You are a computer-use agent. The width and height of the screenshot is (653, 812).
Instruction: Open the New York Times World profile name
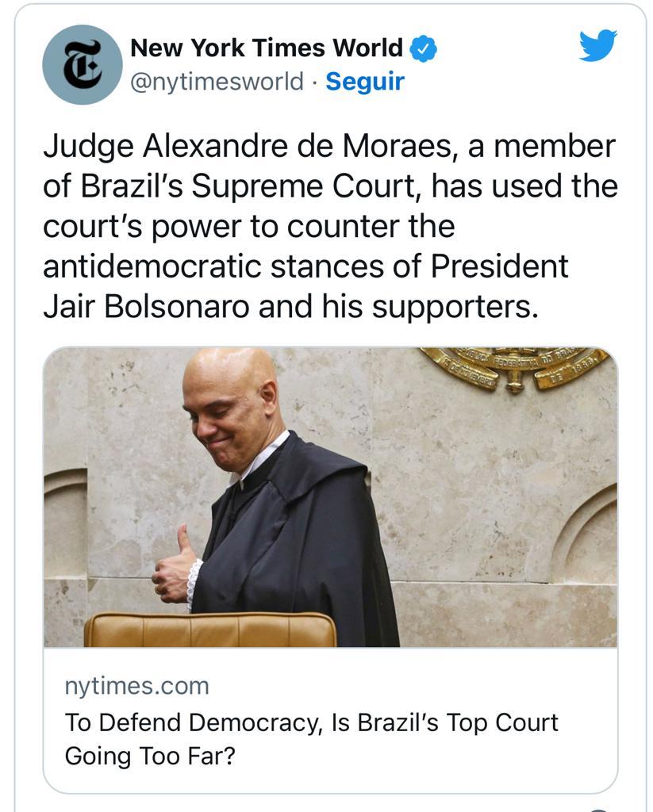(266, 48)
